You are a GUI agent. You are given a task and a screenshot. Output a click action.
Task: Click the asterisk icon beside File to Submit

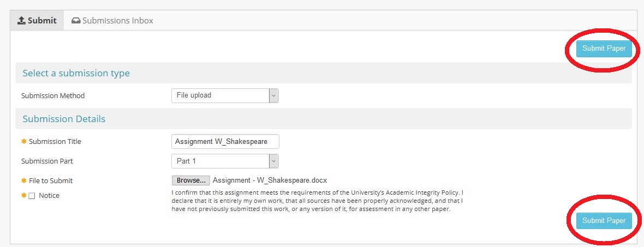(23, 181)
